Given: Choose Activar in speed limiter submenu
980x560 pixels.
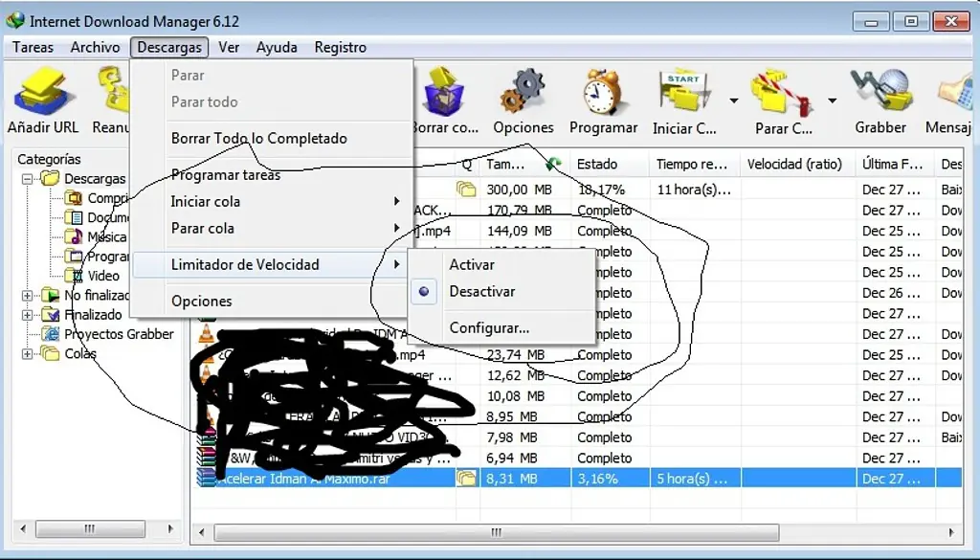Looking at the screenshot, I should (472, 264).
